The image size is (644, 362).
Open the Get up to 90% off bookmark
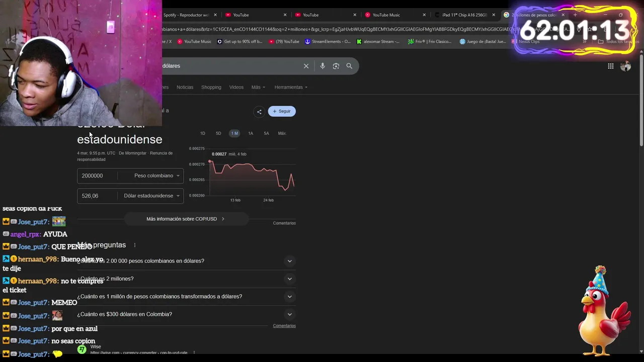tap(240, 42)
